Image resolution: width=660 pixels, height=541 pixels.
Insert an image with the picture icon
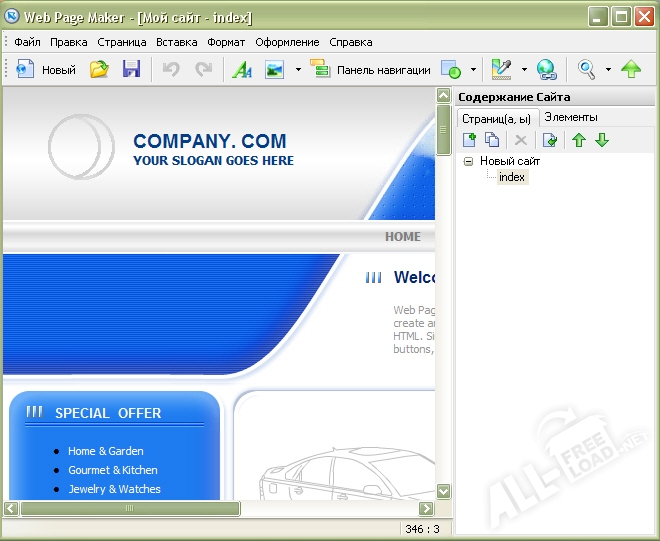274,70
